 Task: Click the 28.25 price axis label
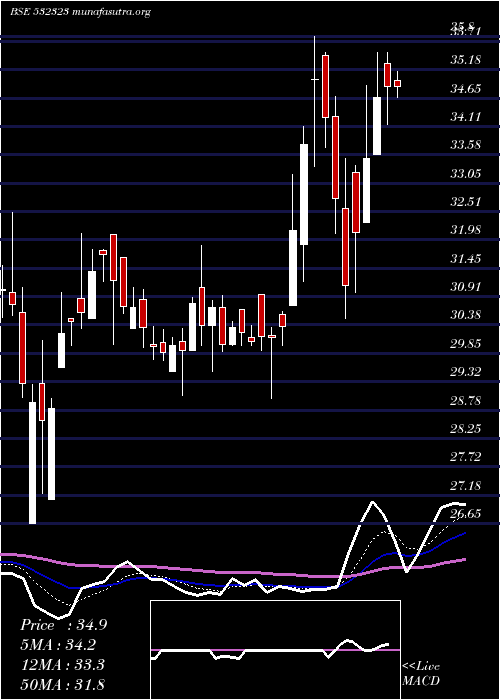466,428
